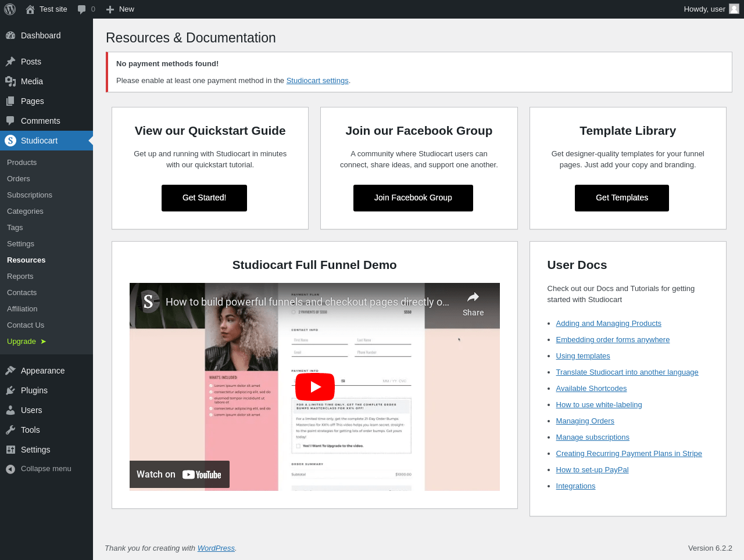Click the Media icon in sidebar

pyautogui.click(x=10, y=81)
